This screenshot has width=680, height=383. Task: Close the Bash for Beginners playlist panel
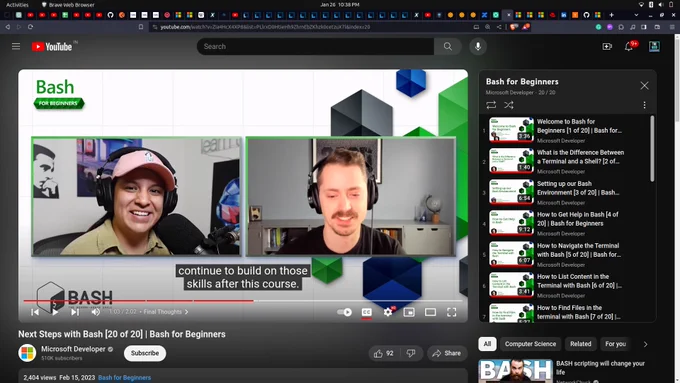(x=644, y=85)
